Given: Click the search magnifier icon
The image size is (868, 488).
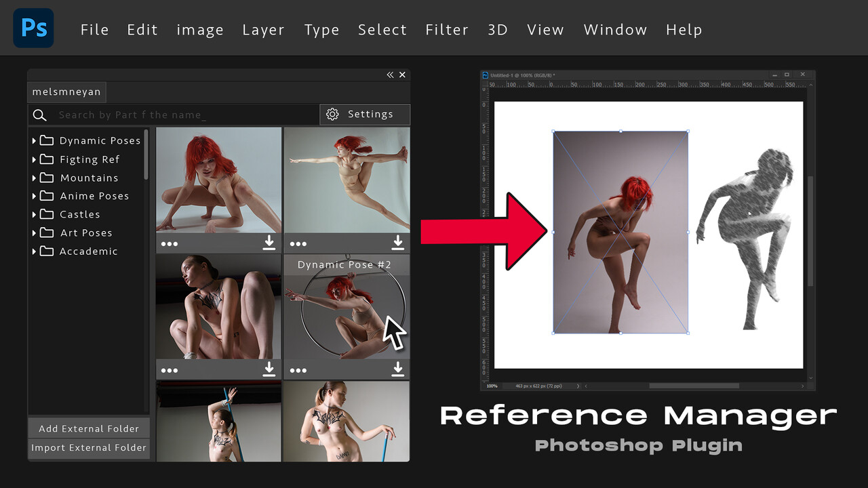Looking at the screenshot, I should pyautogui.click(x=39, y=115).
